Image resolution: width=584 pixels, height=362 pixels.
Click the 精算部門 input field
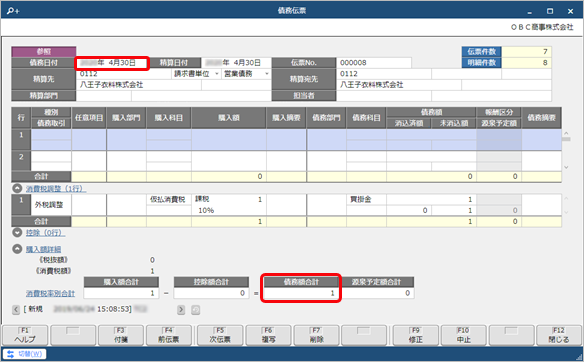(x=104, y=96)
